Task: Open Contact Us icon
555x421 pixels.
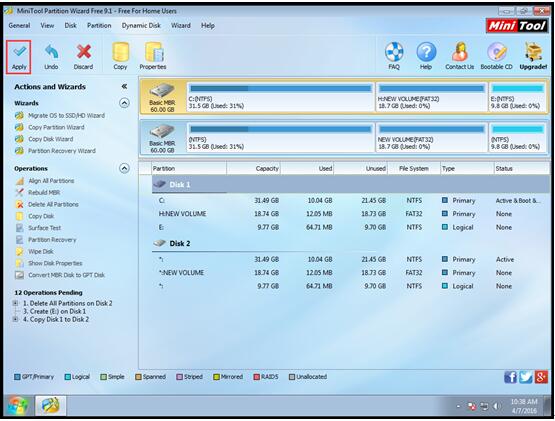Action: 460,52
